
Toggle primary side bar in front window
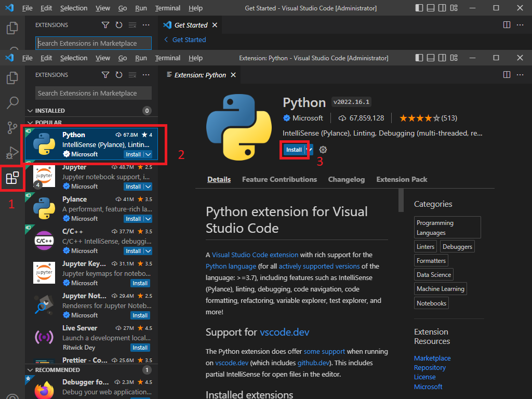point(419,58)
